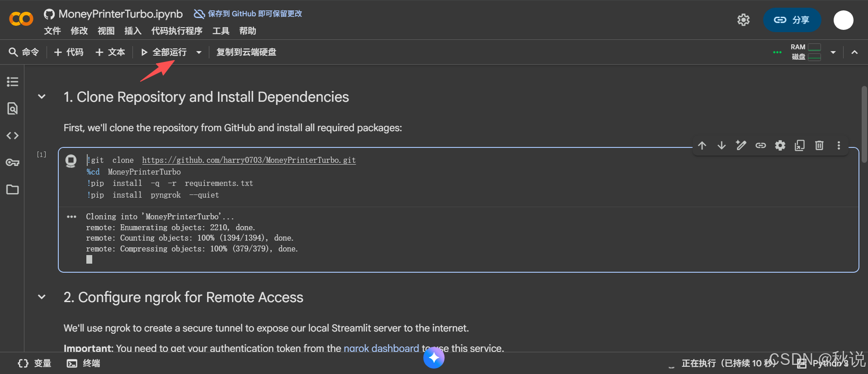Click the AI edit pencil icon in cell toolbar
Viewport: 868px width, 374px height.
(x=741, y=146)
